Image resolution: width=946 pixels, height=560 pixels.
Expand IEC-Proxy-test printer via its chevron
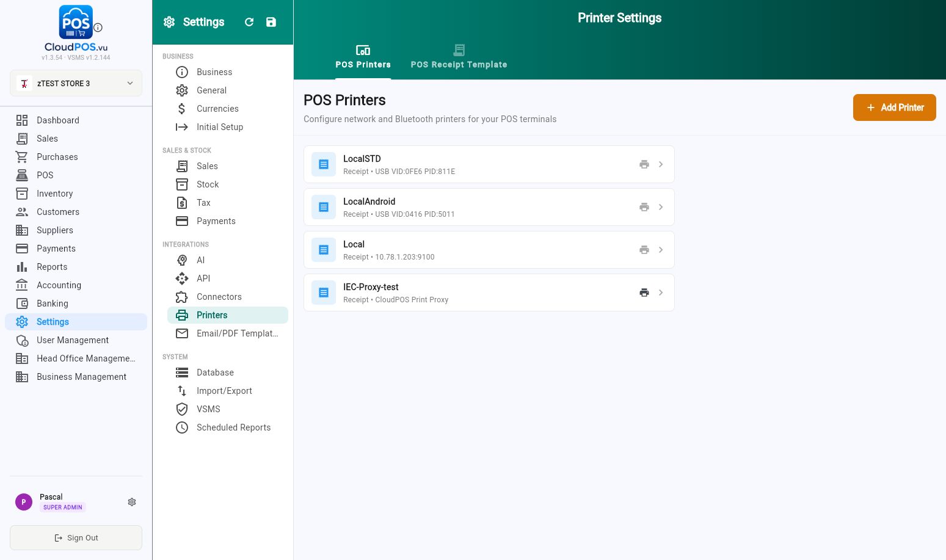[661, 293]
